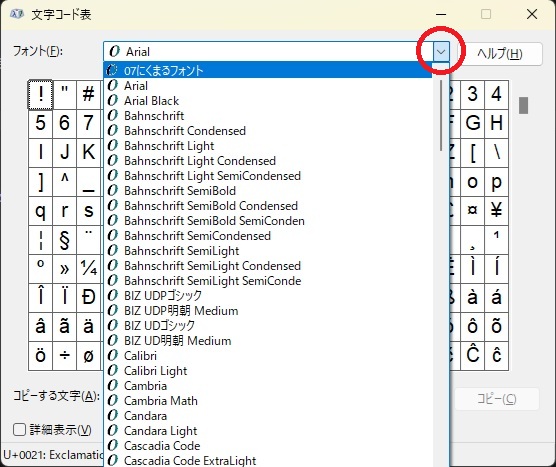
Task: Minimize the 文字コード表 window
Action: [x=441, y=14]
